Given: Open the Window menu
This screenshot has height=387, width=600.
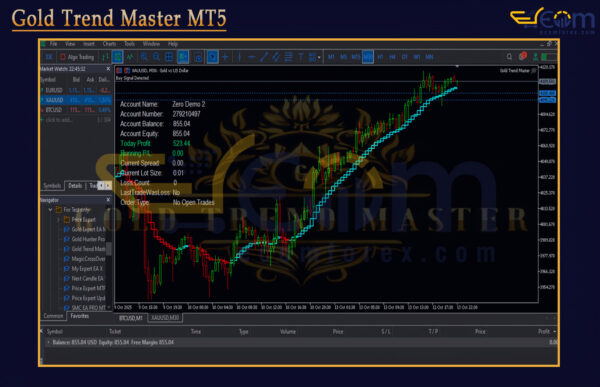Looking at the screenshot, I should tap(151, 44).
